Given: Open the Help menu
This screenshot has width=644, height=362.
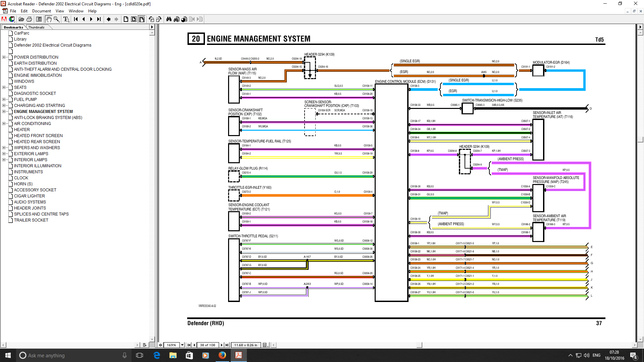Looking at the screenshot, I should 92,11.
